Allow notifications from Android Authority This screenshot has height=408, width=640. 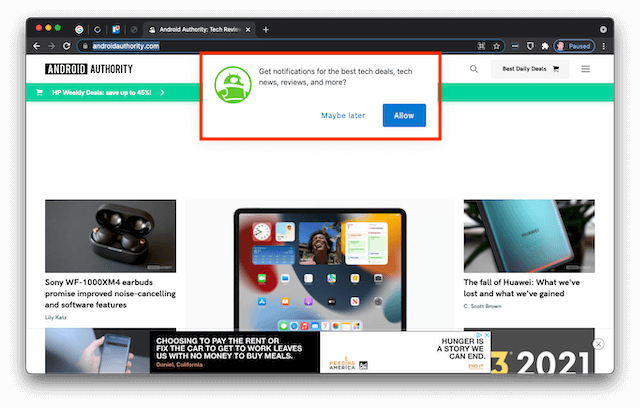point(404,115)
